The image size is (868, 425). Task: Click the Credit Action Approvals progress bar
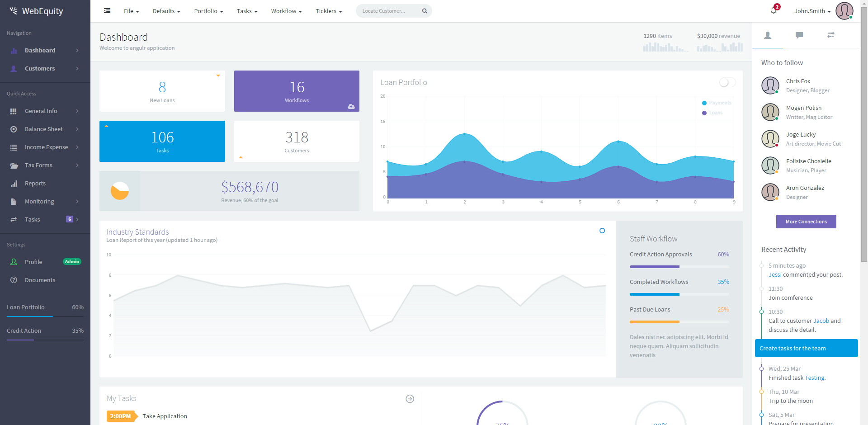[679, 267]
